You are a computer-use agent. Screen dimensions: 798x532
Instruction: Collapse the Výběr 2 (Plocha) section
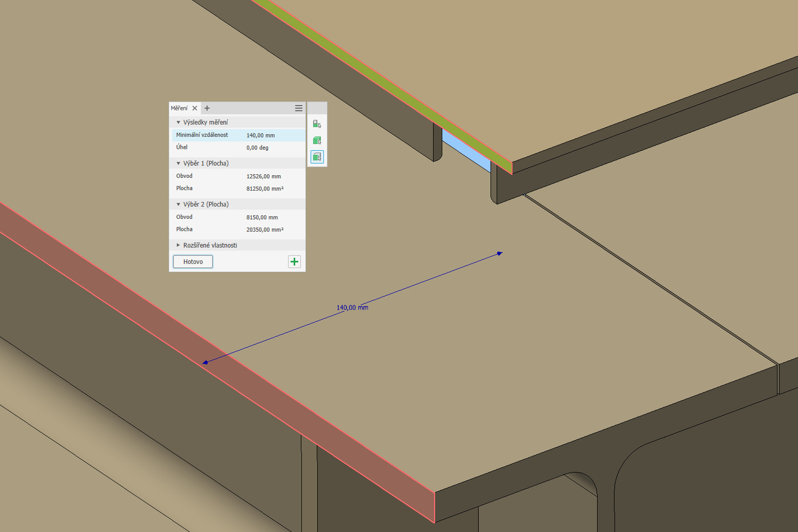(x=178, y=204)
